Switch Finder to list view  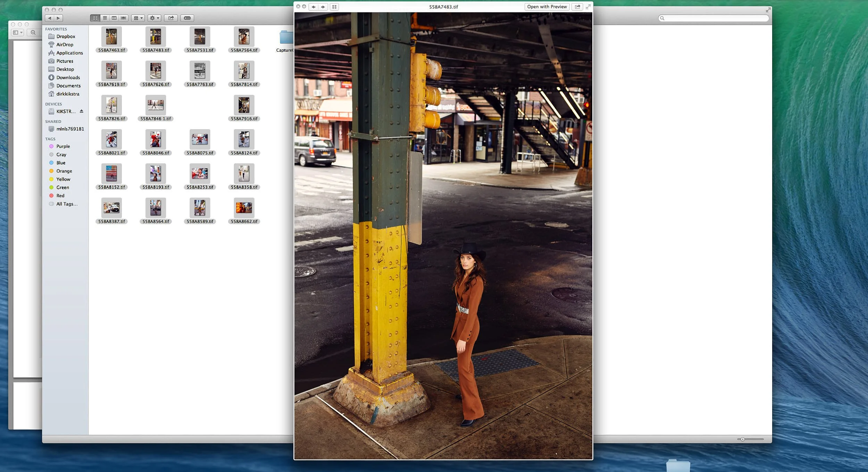pyautogui.click(x=105, y=18)
